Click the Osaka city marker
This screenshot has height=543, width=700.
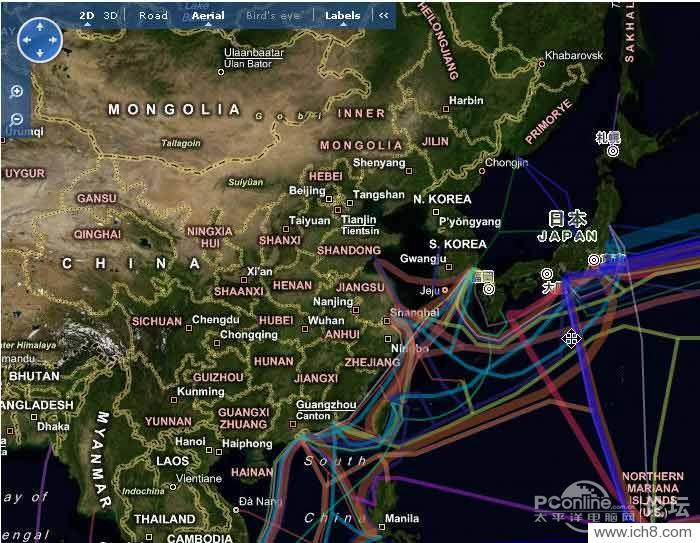point(547,274)
